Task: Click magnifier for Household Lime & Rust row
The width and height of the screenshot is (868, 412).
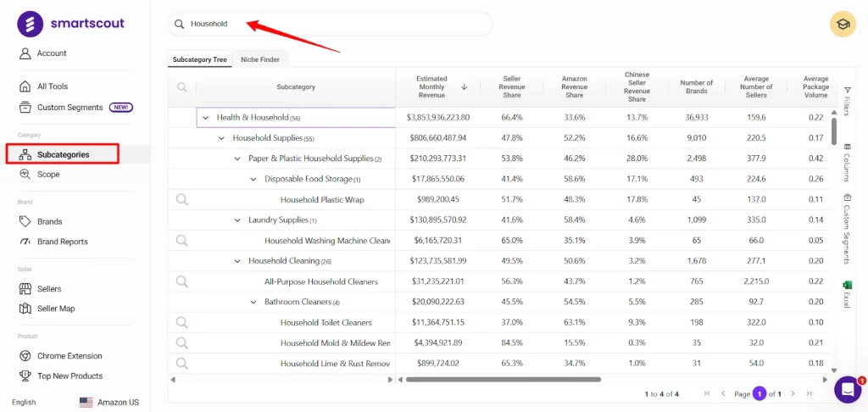Action: [182, 364]
